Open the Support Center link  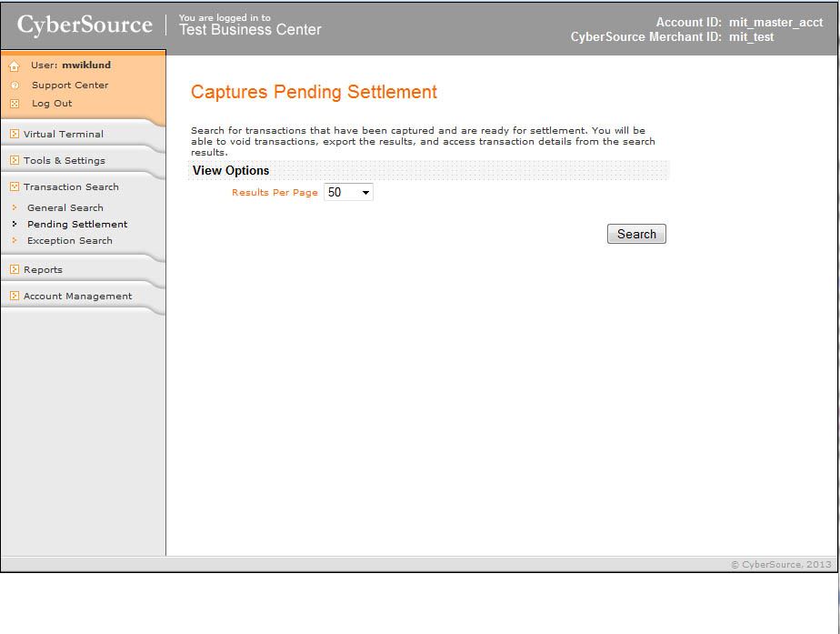70,86
